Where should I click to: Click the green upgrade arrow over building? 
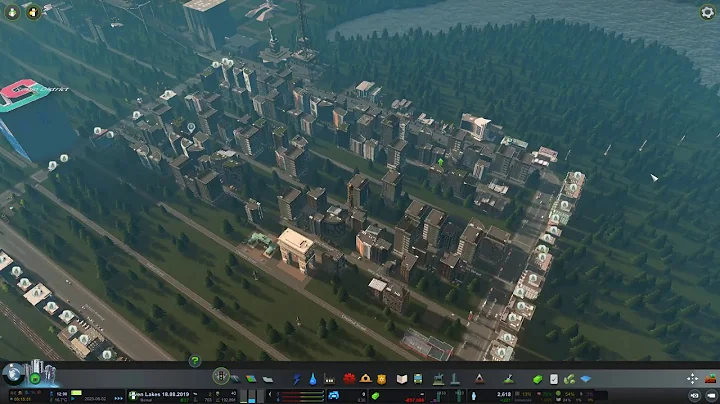pos(440,162)
